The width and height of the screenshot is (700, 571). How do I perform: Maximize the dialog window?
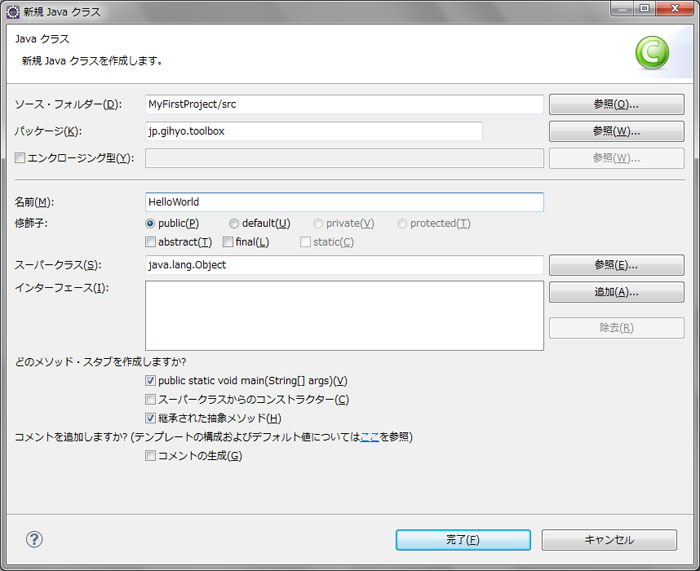coord(645,8)
